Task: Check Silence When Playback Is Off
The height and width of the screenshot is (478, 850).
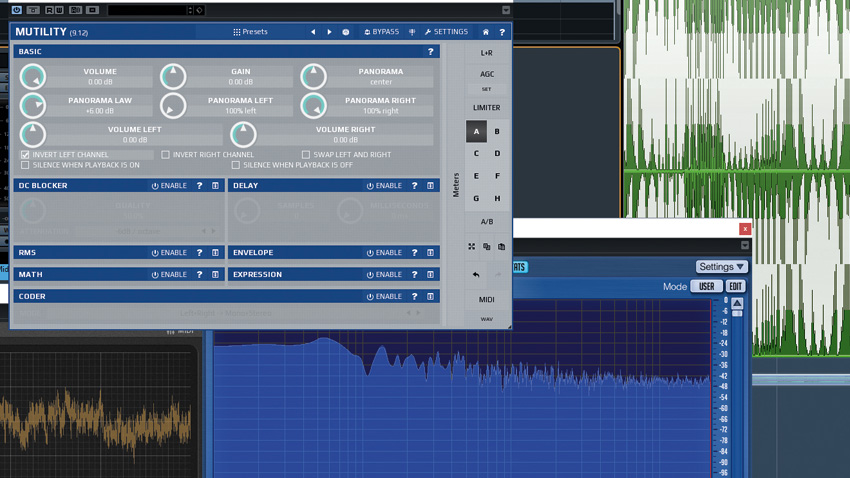Action: click(x=235, y=165)
